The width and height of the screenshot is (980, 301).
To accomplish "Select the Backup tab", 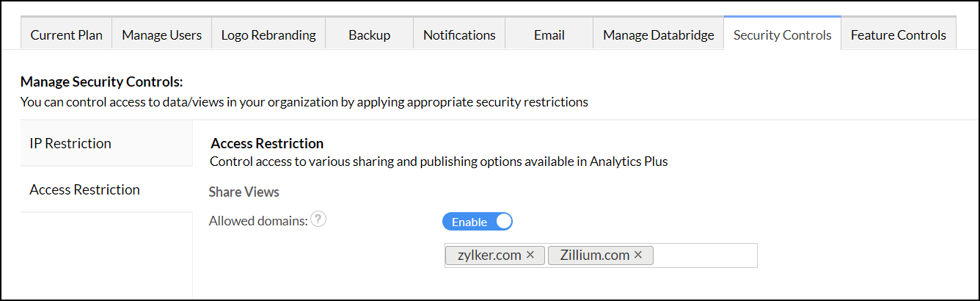I will 369,35.
